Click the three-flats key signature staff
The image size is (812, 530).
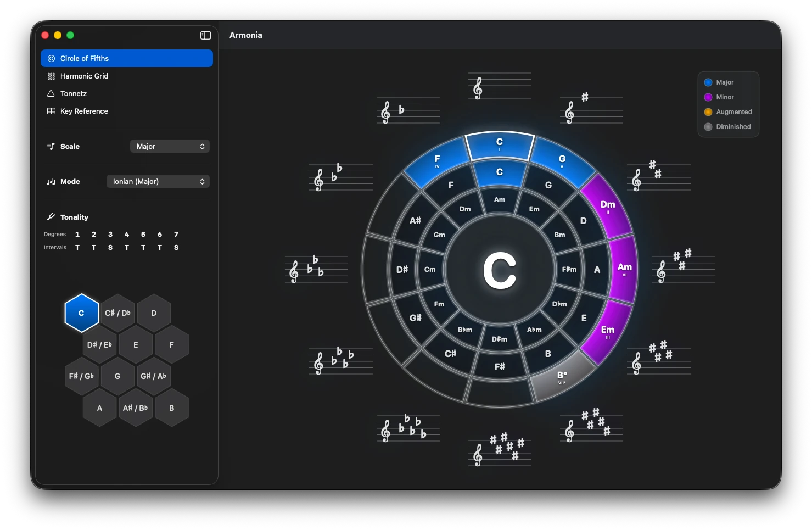click(316, 269)
